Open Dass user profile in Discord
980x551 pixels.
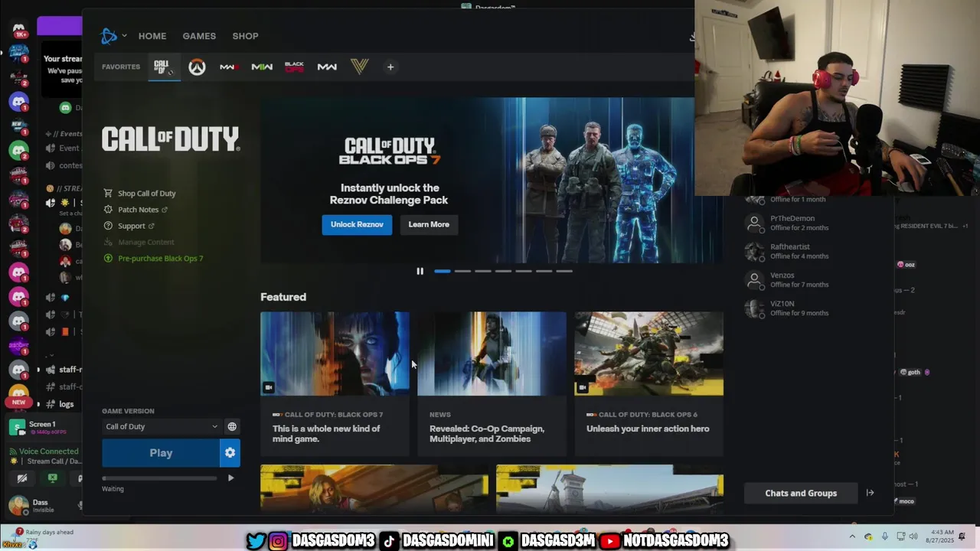[x=31, y=505]
